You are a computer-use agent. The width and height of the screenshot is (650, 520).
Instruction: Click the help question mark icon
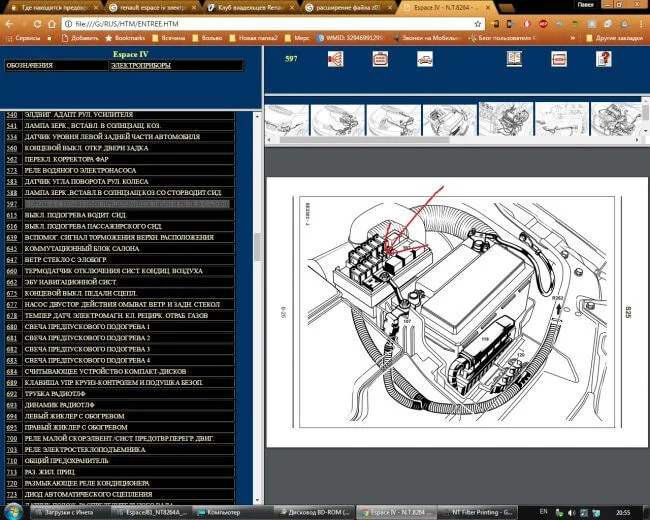603,59
